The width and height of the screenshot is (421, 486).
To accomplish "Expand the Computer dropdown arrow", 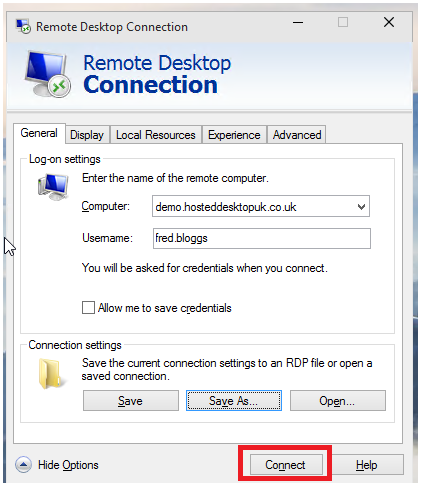I will click(x=361, y=207).
